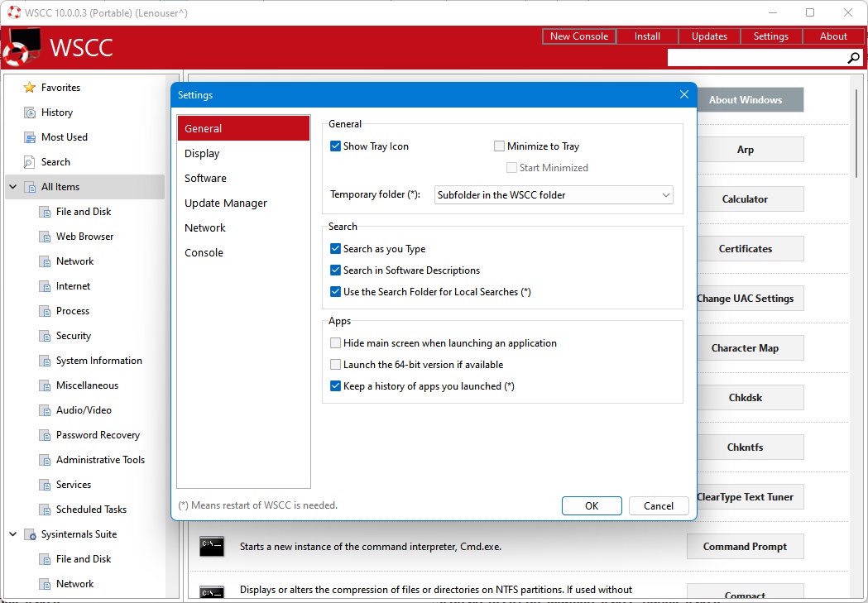
Task: Click the Web Browser category icon
Action: tap(45, 237)
